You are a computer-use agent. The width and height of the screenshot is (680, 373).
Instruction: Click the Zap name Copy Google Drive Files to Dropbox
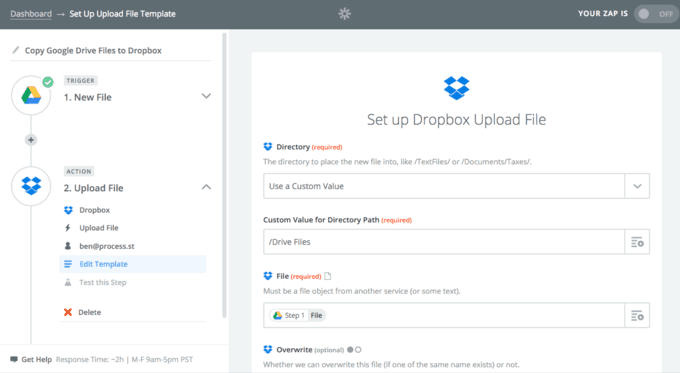coord(93,50)
